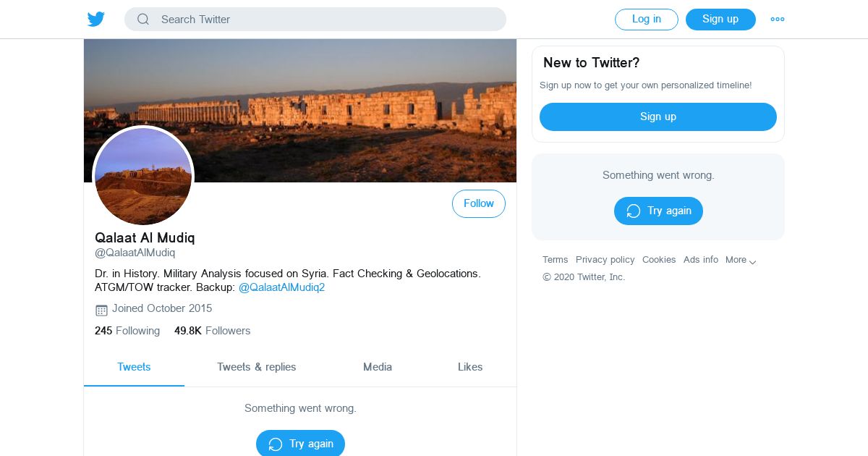
Task: Click the search magnifier icon
Action: (x=143, y=20)
